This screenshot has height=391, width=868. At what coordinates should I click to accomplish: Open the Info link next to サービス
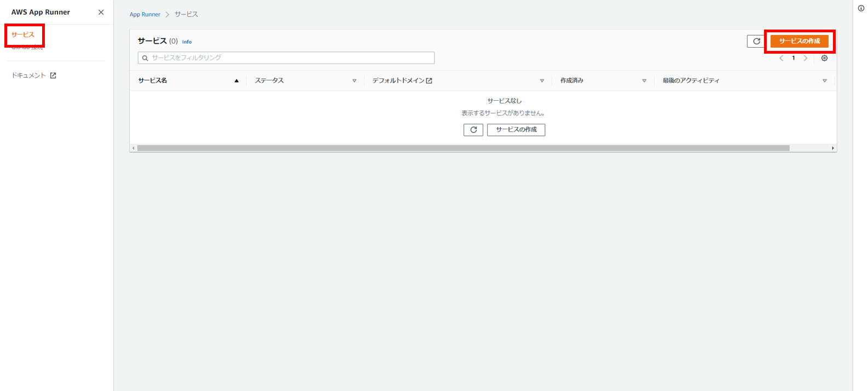click(187, 42)
